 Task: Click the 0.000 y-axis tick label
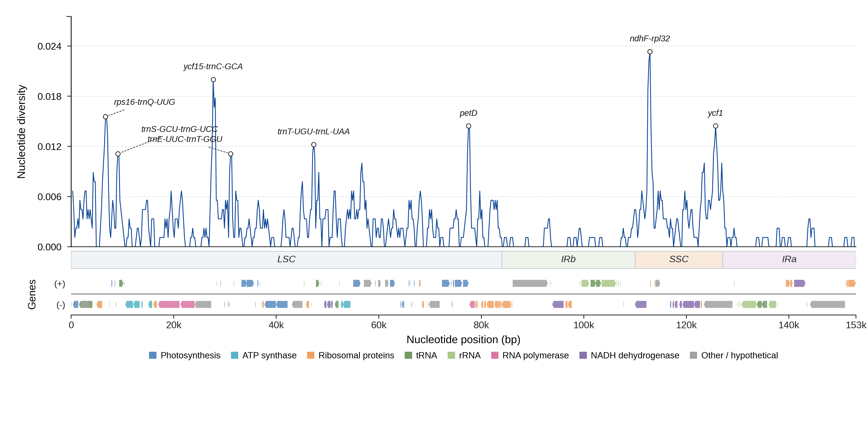[x=50, y=247]
